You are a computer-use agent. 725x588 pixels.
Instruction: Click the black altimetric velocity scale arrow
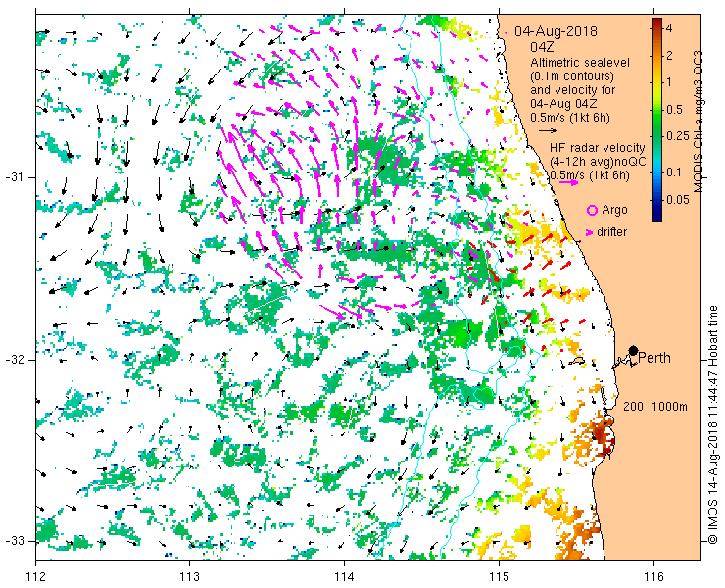tap(548, 131)
